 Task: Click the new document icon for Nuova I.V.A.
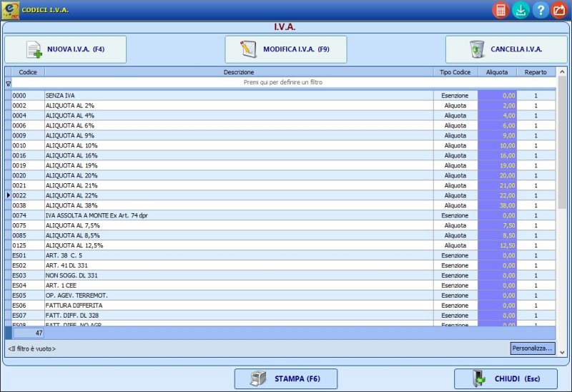click(x=34, y=49)
